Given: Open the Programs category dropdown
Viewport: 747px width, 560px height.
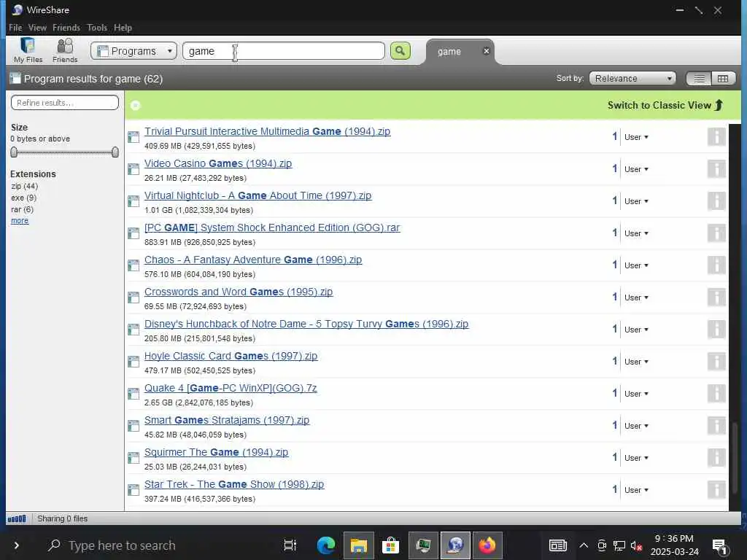Looking at the screenshot, I should pos(134,51).
